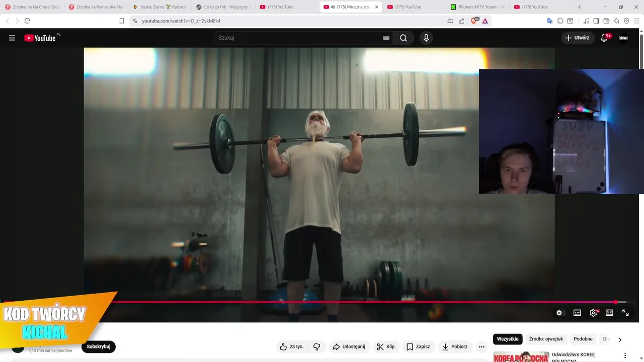644x362 pixels.
Task: Dislike the video
Action: (317, 346)
